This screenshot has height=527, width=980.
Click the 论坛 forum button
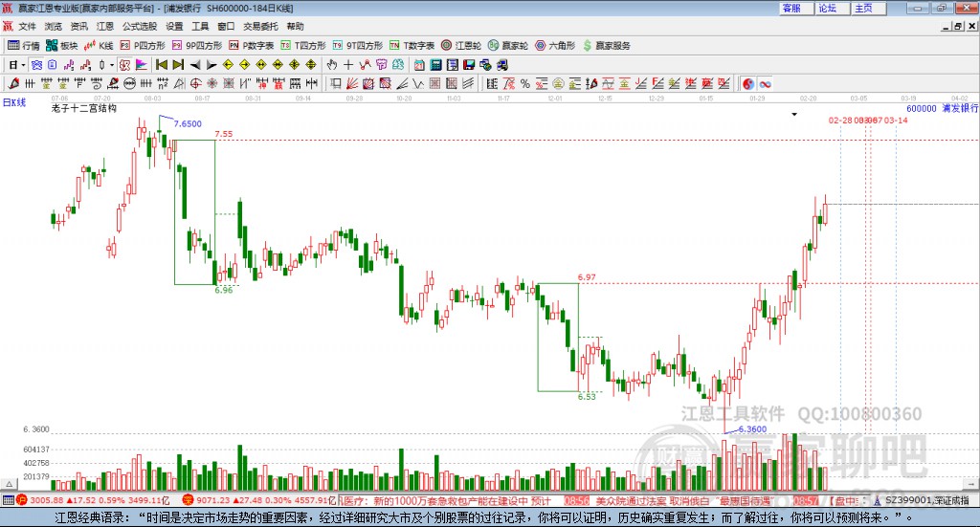click(832, 8)
